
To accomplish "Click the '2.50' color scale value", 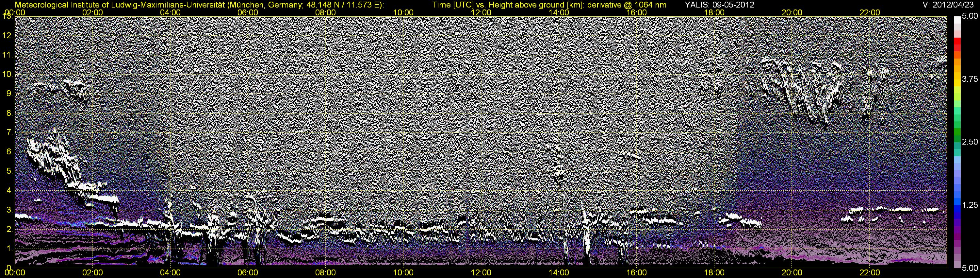I will (x=970, y=142).
